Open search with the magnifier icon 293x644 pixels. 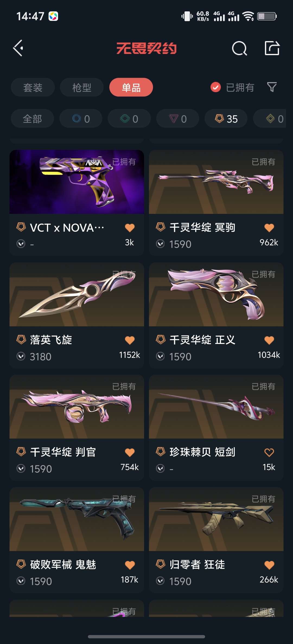[x=239, y=49]
